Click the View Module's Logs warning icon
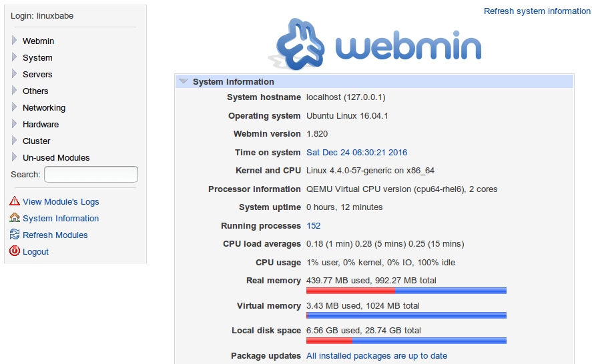The image size is (592, 364). (x=15, y=201)
